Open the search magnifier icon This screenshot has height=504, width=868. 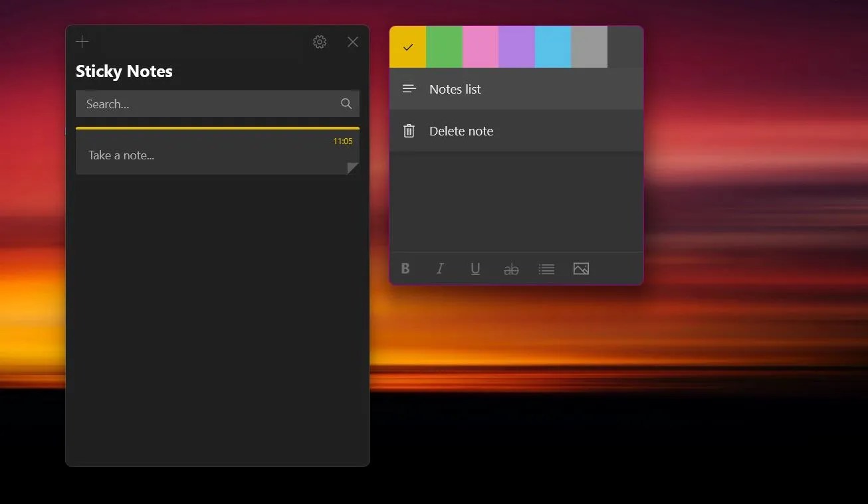click(346, 104)
